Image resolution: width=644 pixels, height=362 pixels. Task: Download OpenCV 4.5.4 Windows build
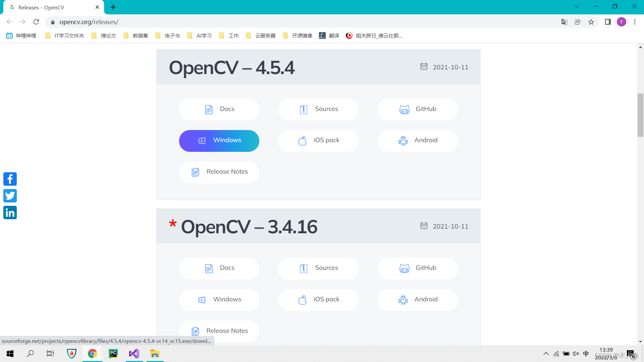(219, 141)
